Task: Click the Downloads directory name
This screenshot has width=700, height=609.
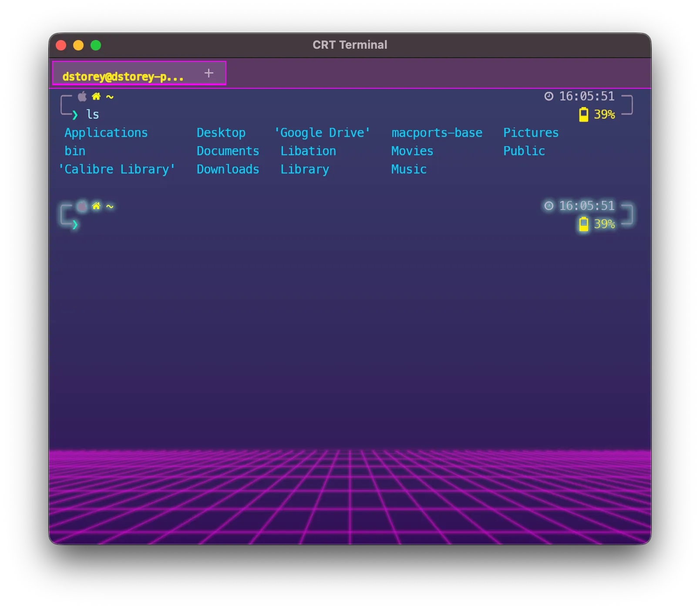Action: pos(228,169)
